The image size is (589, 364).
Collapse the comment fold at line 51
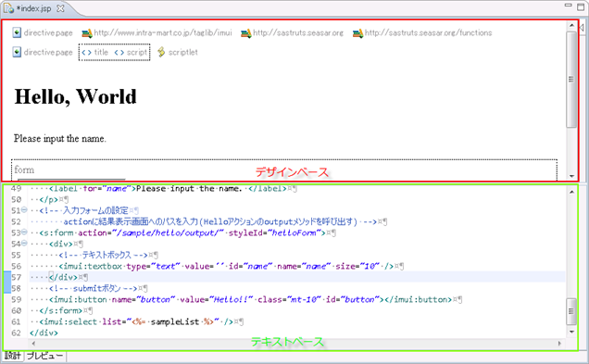24,210
